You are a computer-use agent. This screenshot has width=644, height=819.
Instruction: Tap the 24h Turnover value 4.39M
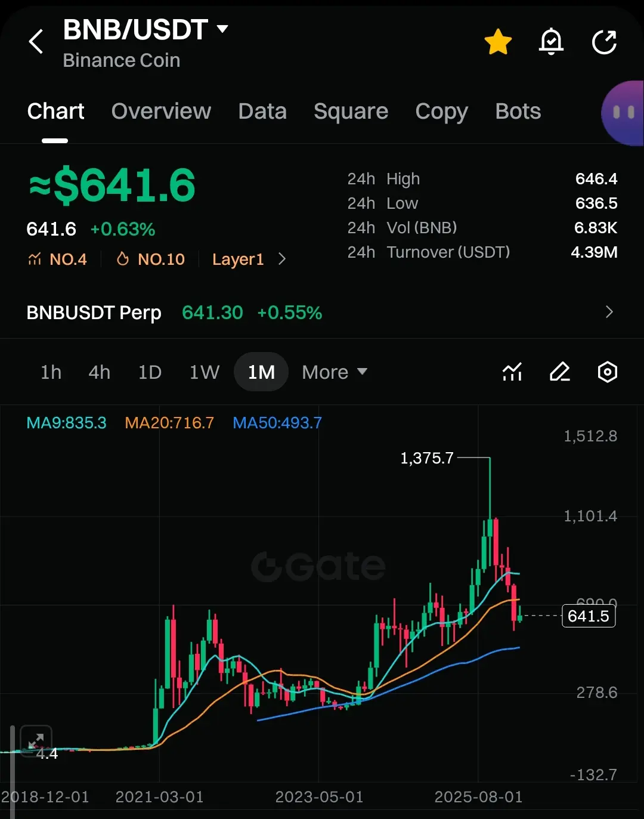click(x=594, y=252)
